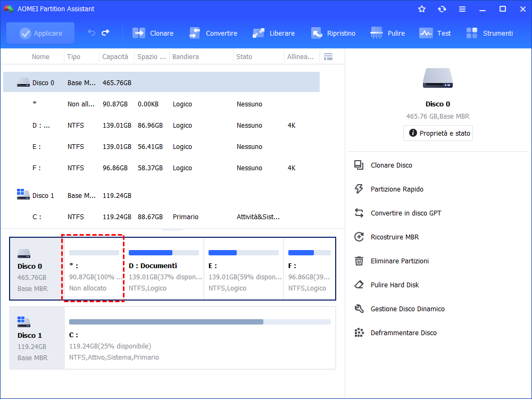Image resolution: width=532 pixels, height=399 pixels.
Task: Click the Pulire Hard Disk eraser icon
Action: (x=359, y=285)
